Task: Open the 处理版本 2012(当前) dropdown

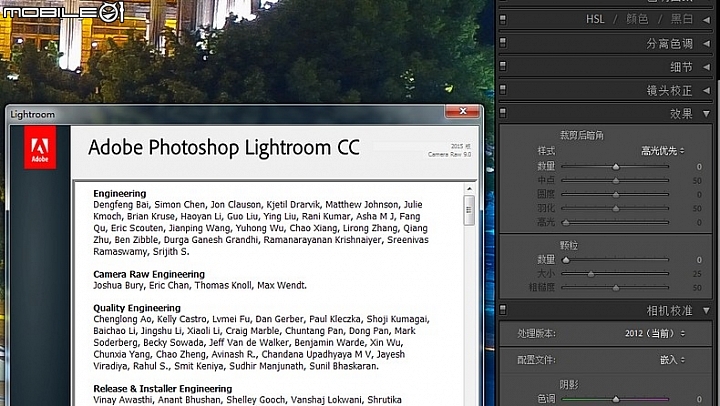Action: (x=655, y=333)
